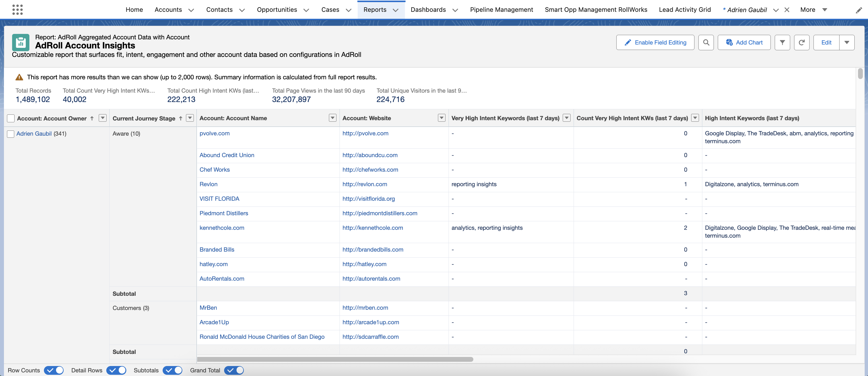Open Pipeline Management tab
Image resolution: width=868 pixels, height=376 pixels.
click(x=501, y=10)
